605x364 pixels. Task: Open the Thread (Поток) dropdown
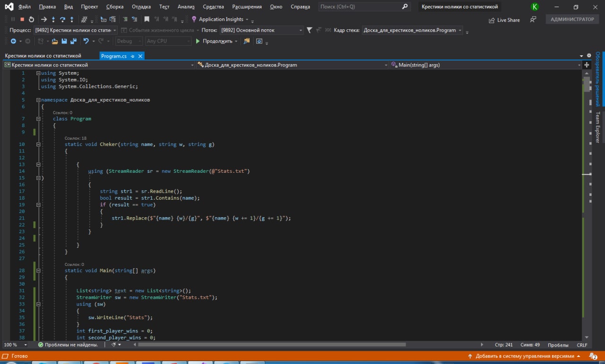click(x=261, y=30)
